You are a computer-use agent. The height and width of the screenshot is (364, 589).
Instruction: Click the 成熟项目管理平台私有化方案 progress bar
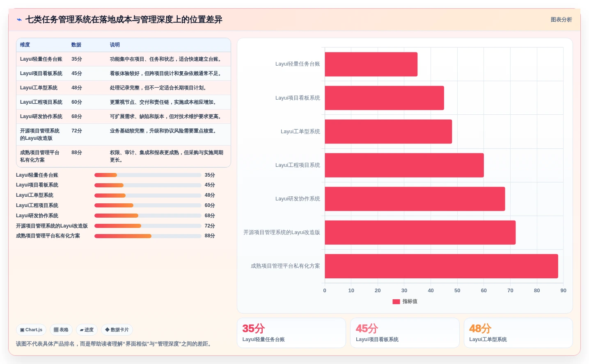(148, 236)
